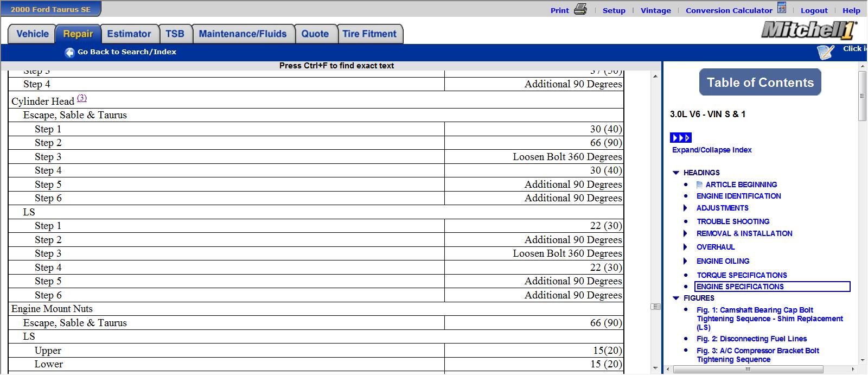Open the Help link

(x=851, y=10)
